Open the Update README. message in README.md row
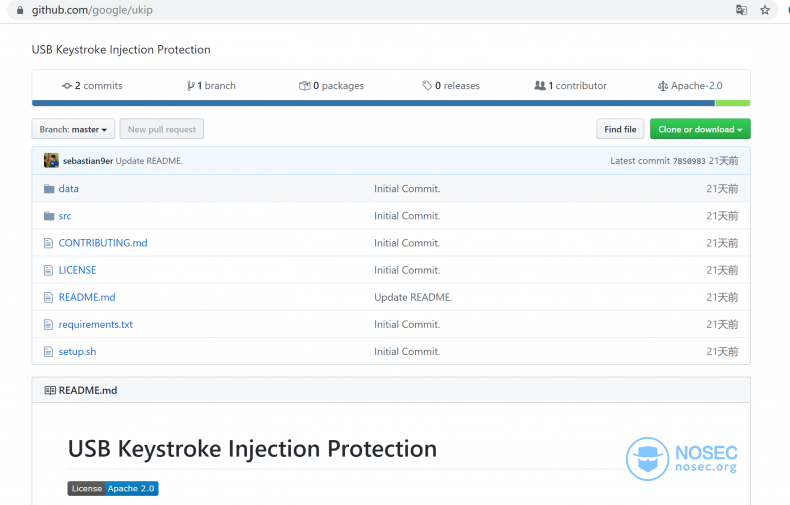This screenshot has width=790, height=505. coord(413,297)
